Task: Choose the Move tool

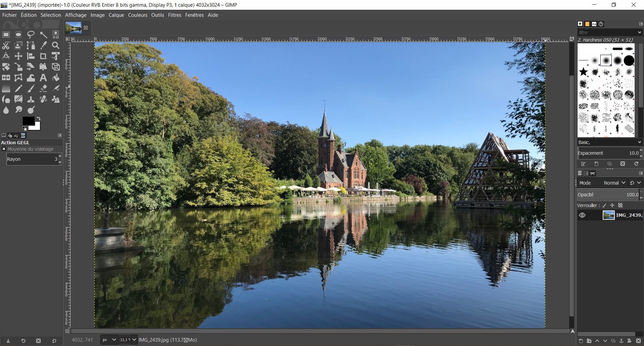Action: click(x=18, y=56)
